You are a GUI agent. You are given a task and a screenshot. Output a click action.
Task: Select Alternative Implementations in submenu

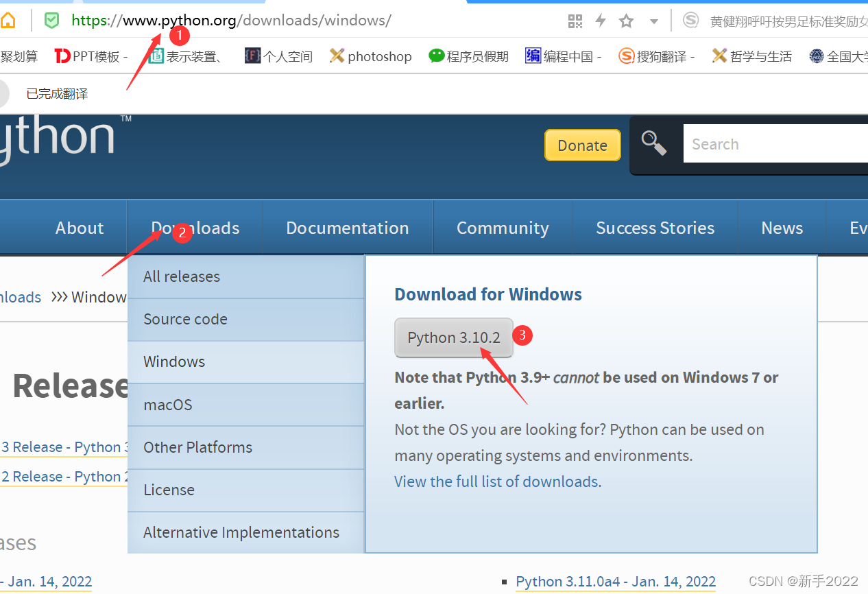[246, 532]
